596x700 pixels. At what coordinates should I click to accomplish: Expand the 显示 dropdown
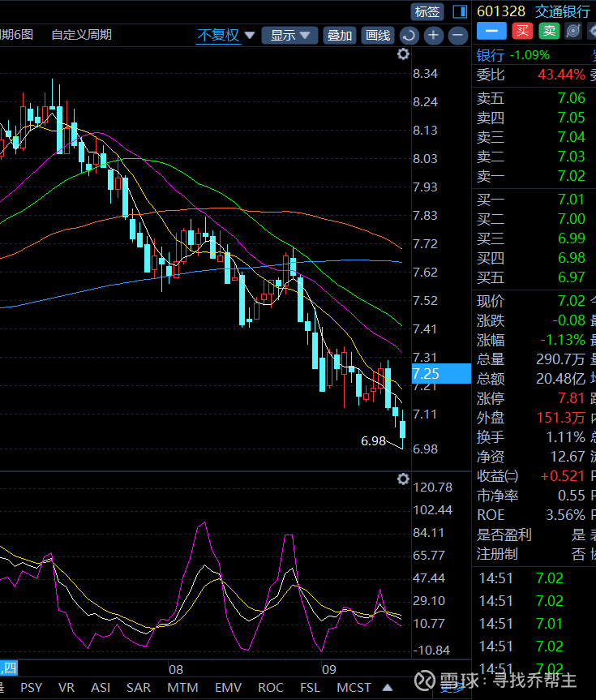tap(289, 35)
